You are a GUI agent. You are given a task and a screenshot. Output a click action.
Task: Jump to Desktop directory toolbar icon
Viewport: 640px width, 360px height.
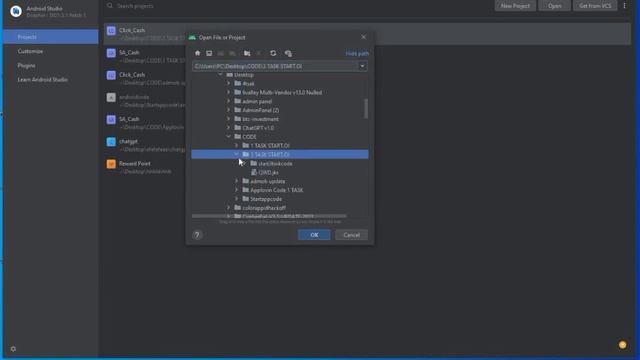[x=209, y=53]
